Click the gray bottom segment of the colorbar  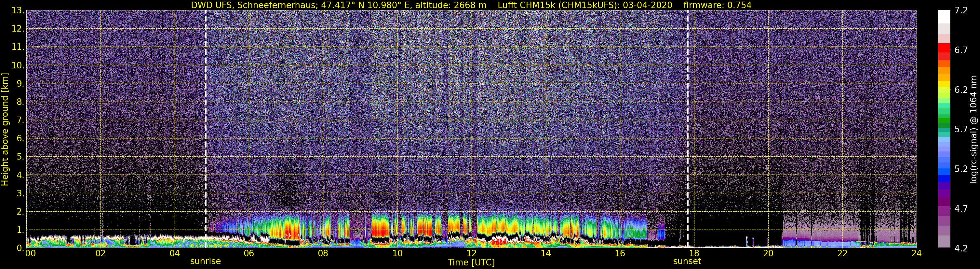coord(944,242)
